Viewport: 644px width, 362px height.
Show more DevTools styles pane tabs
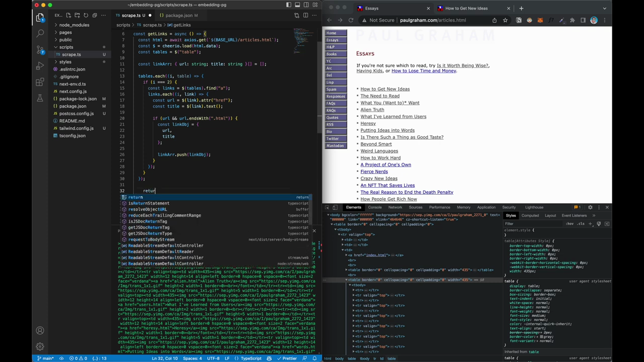pyautogui.click(x=594, y=216)
